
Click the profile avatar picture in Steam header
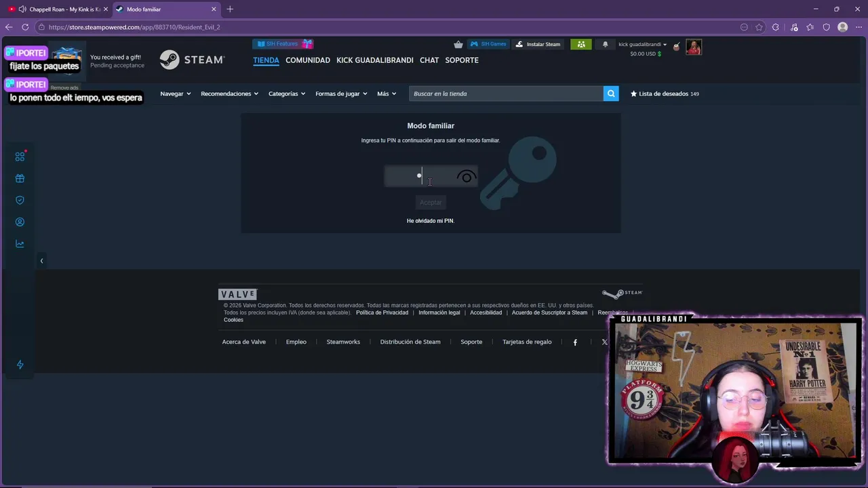(x=694, y=47)
